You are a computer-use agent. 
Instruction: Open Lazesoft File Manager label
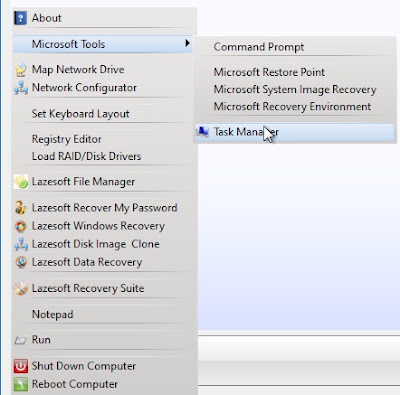pos(83,182)
